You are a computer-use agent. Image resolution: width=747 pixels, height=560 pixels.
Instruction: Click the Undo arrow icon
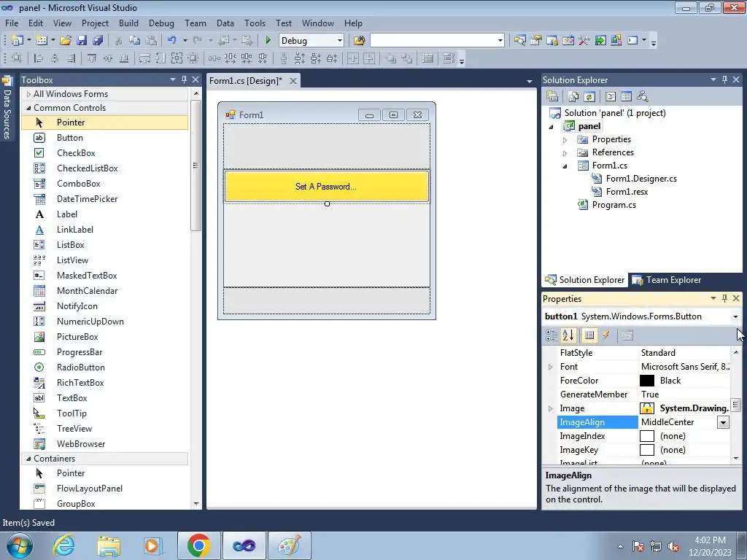[172, 41]
